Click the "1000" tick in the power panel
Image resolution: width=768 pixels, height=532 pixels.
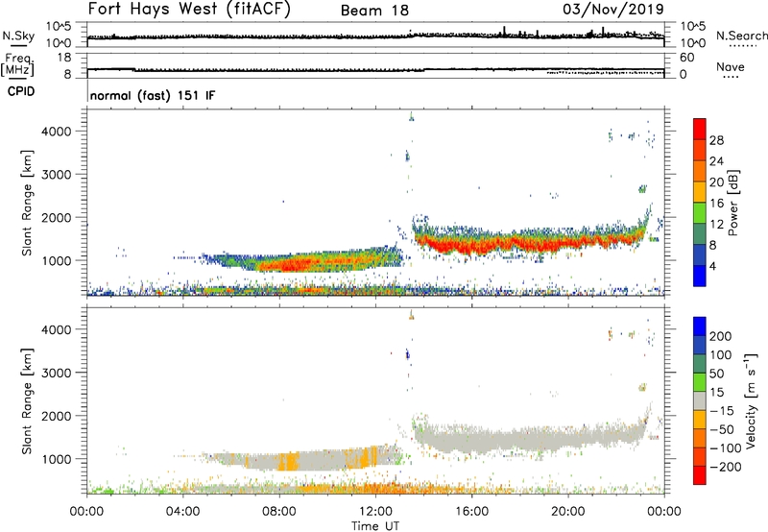point(57,260)
